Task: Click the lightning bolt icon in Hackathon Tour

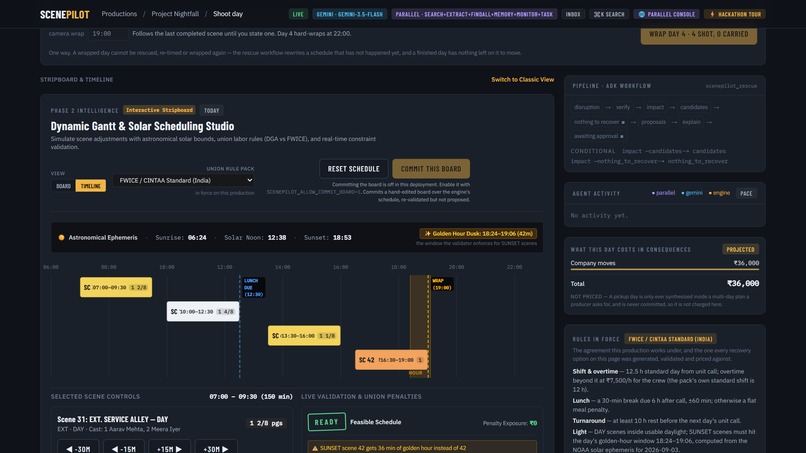Action: [712, 14]
